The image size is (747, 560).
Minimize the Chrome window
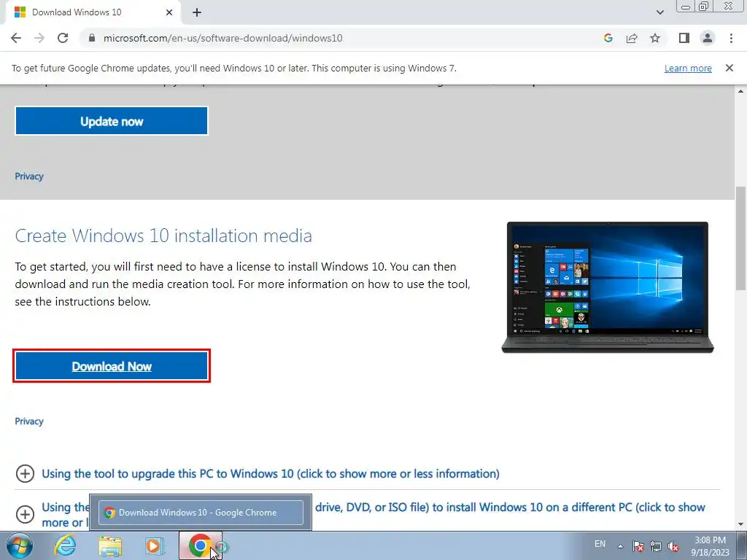coord(686,7)
